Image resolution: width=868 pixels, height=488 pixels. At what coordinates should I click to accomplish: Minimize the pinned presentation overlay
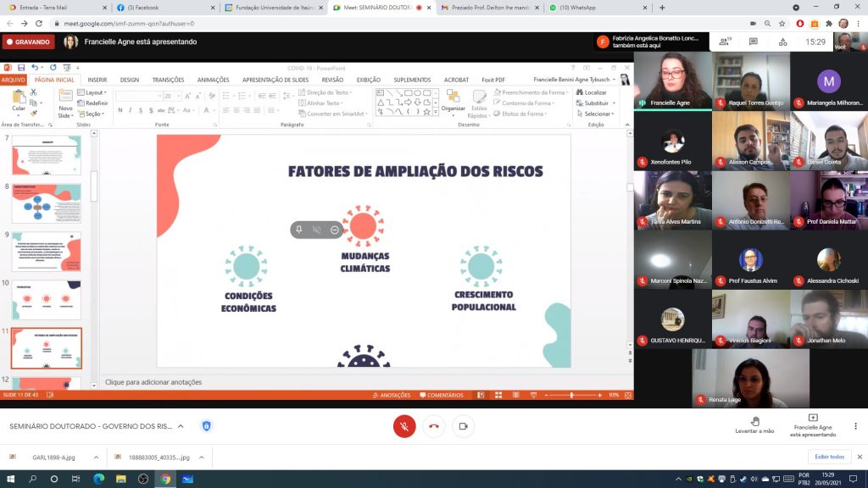(x=335, y=230)
